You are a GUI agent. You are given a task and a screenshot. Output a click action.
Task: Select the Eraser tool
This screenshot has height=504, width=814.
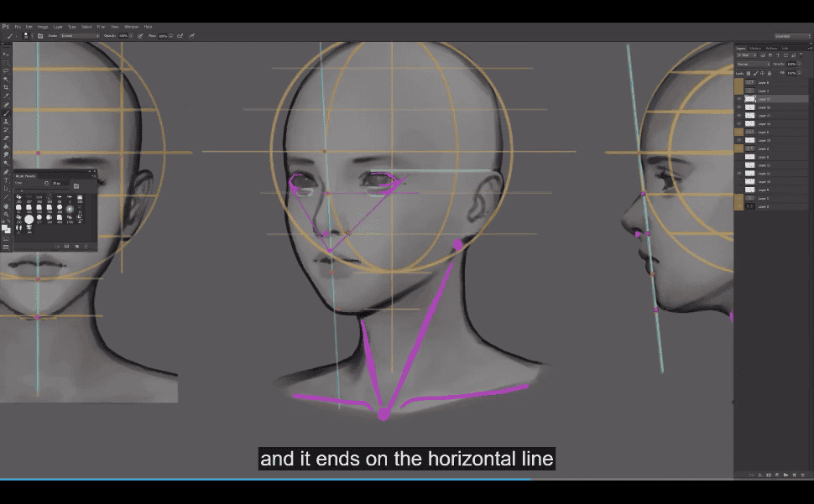(x=6, y=138)
